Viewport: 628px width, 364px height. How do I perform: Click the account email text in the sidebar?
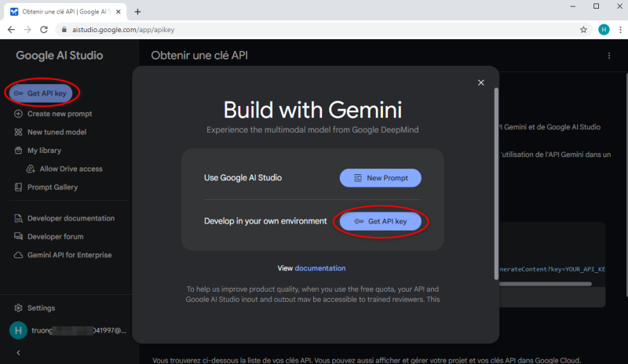79,331
